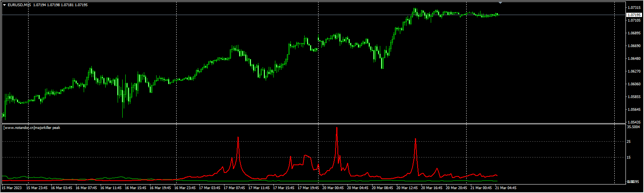
Task: Click the 15 Mar 23:45 time label
Action: (37, 188)
